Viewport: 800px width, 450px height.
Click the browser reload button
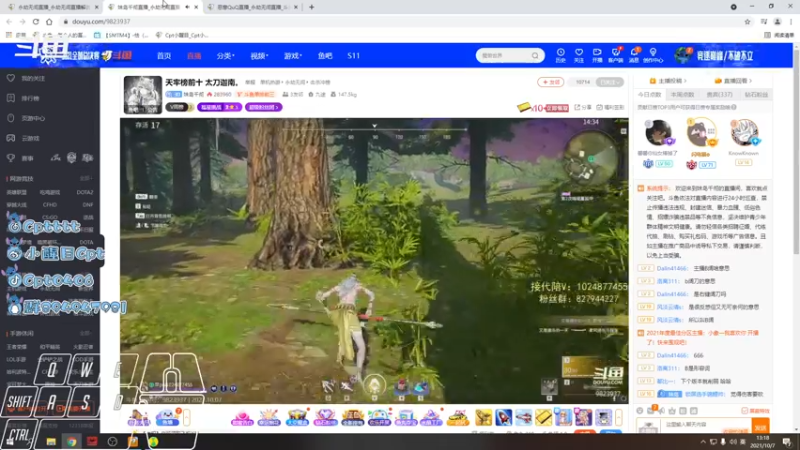[36, 21]
